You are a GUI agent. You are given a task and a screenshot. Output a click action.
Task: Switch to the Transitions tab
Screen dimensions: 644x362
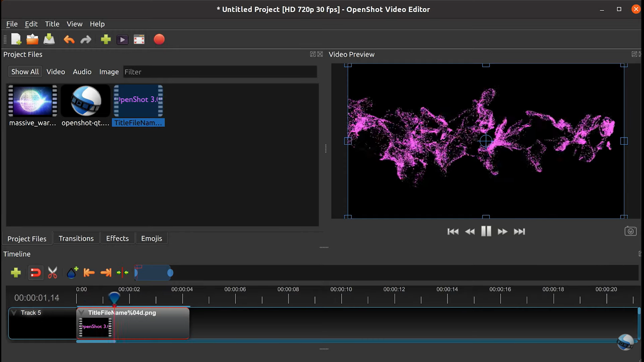(76, 239)
